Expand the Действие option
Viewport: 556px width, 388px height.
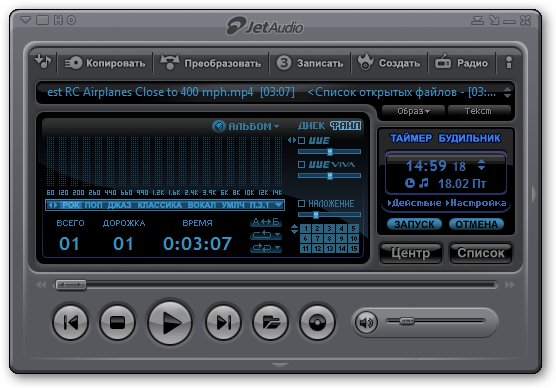(415, 203)
